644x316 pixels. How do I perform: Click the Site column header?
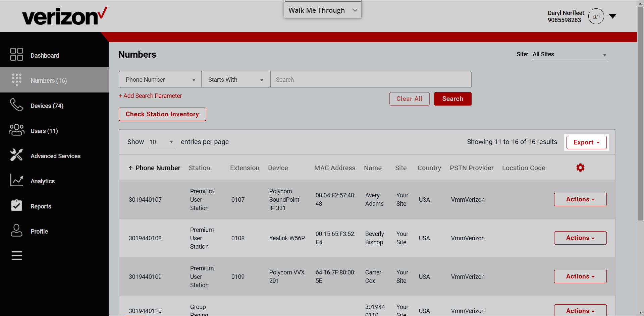[401, 168]
